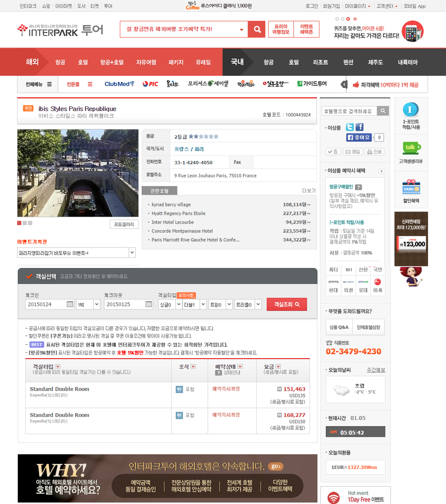
Task: Open the check-out calendar icon
Action: point(149,304)
